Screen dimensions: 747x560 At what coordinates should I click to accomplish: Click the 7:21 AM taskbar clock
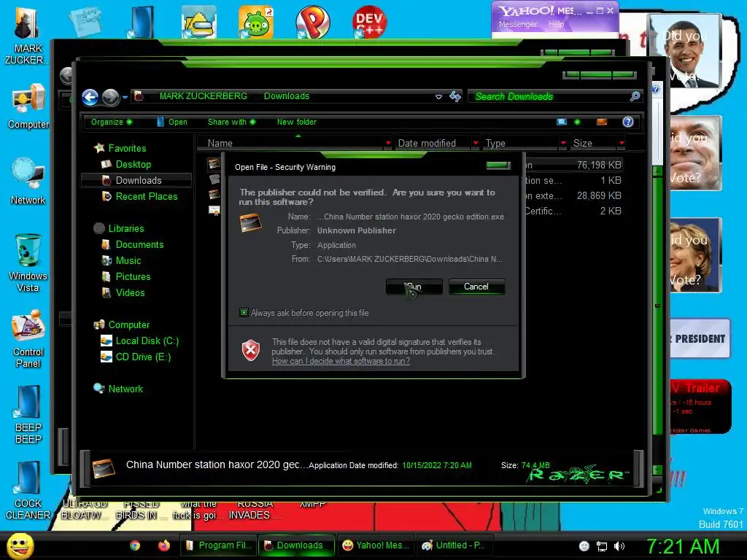point(682,546)
